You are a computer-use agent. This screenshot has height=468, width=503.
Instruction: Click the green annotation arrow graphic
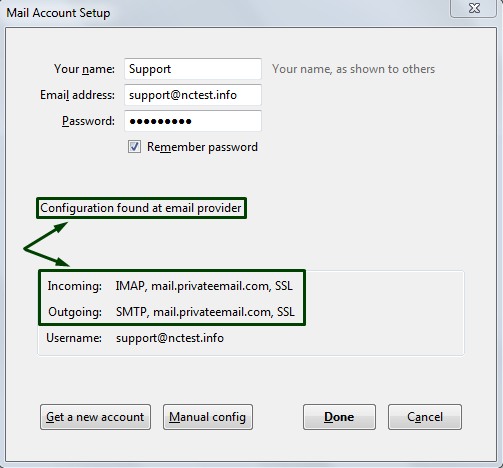[47, 244]
